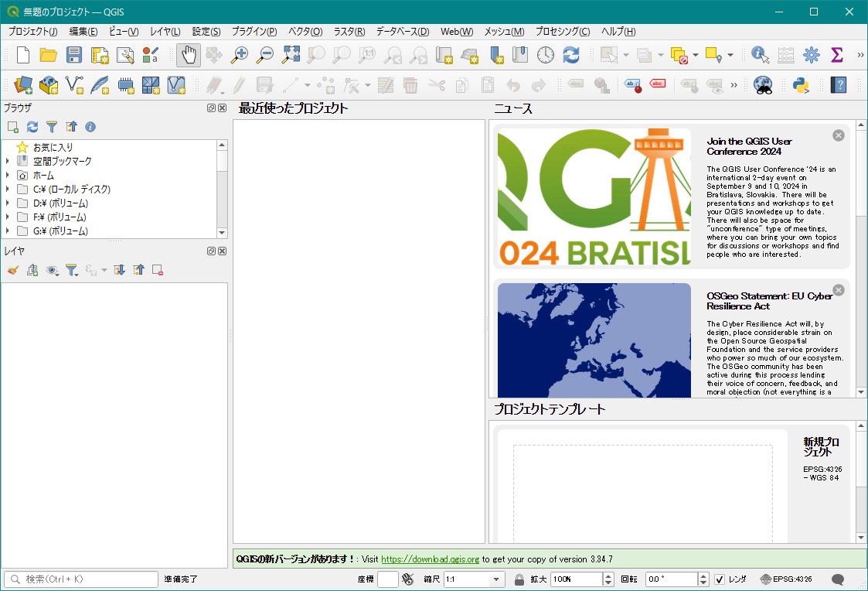The width and height of the screenshot is (868, 591).
Task: Open Temporal Controller clock icon
Action: click(x=545, y=55)
